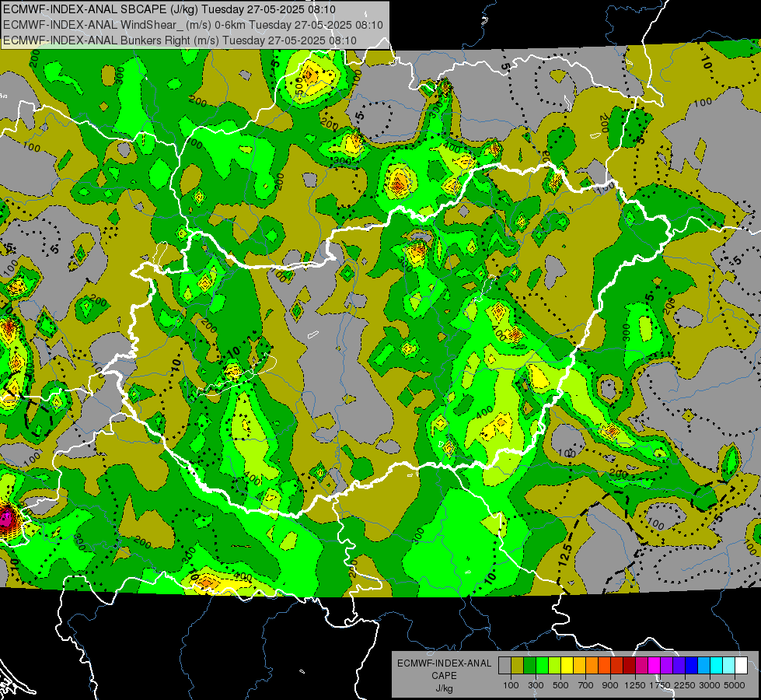Click the pure yellow swatch right of 500
Image resolution: width=761 pixels, height=700 pixels.
(x=567, y=666)
